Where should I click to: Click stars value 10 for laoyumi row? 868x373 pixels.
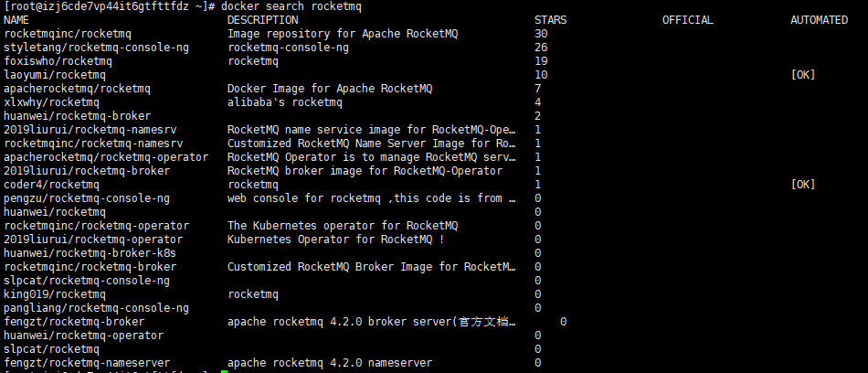[x=541, y=75]
